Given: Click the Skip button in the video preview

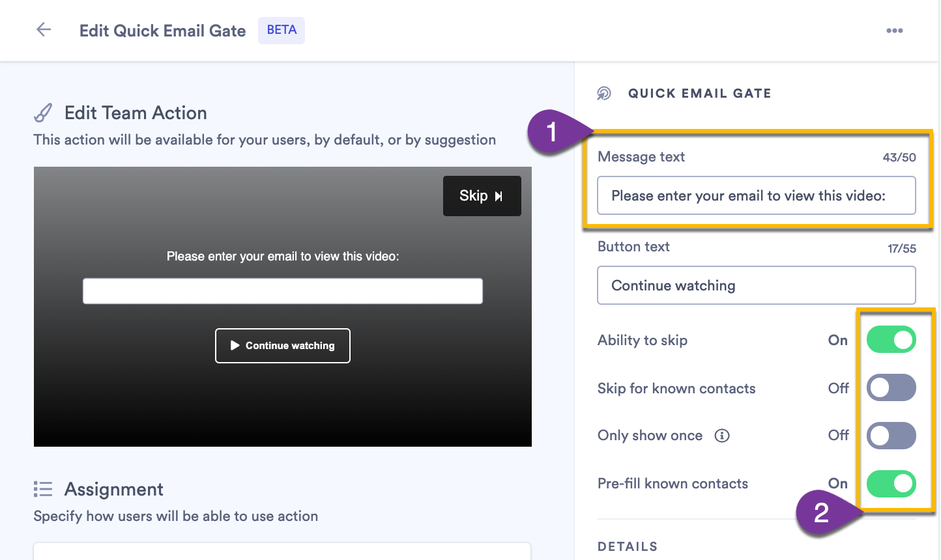Looking at the screenshot, I should click(x=482, y=196).
